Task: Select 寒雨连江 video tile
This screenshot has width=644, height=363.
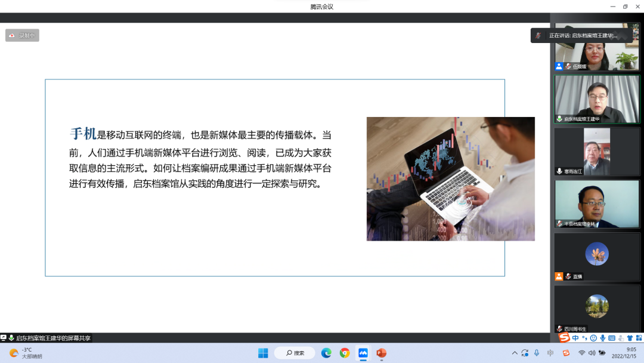Action: pos(597,151)
